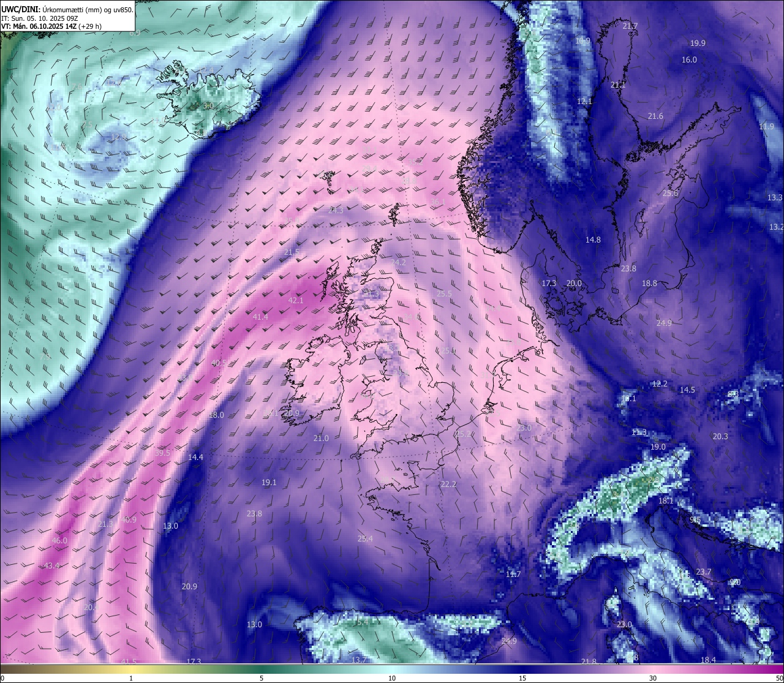
Task: Click the 21.0 value label
Action: [321, 438]
